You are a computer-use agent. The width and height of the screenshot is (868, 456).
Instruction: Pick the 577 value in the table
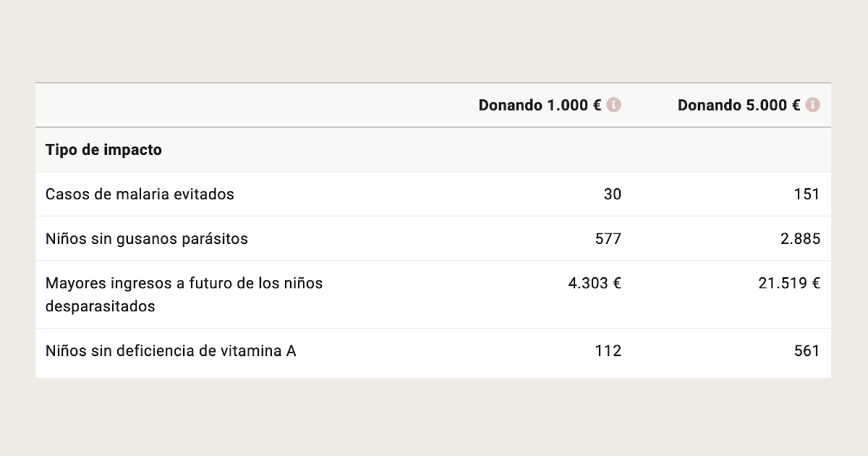click(x=608, y=238)
